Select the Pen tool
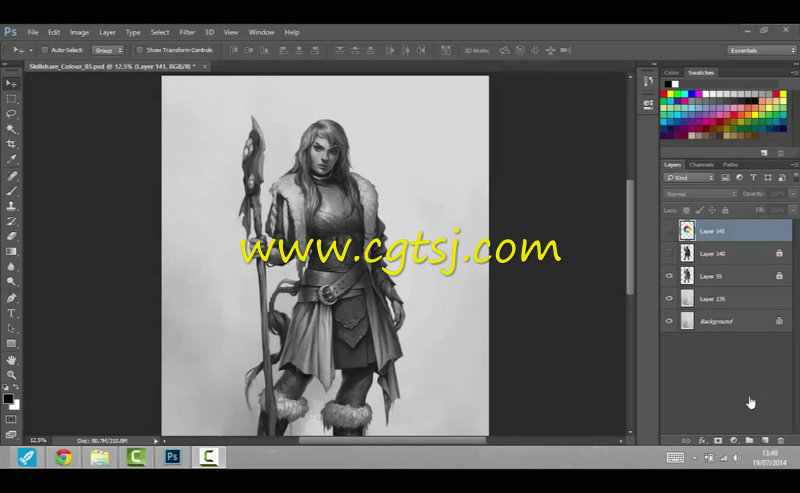This screenshot has width=800, height=493. point(11,298)
